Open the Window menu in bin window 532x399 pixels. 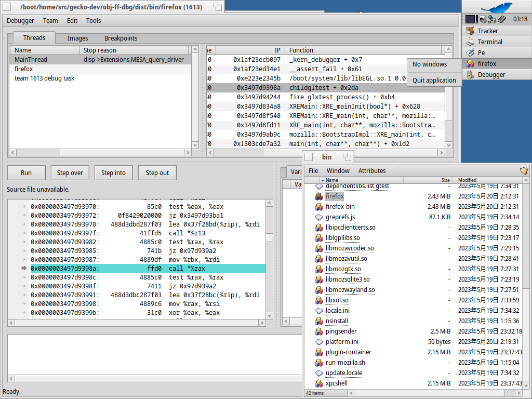pos(338,170)
